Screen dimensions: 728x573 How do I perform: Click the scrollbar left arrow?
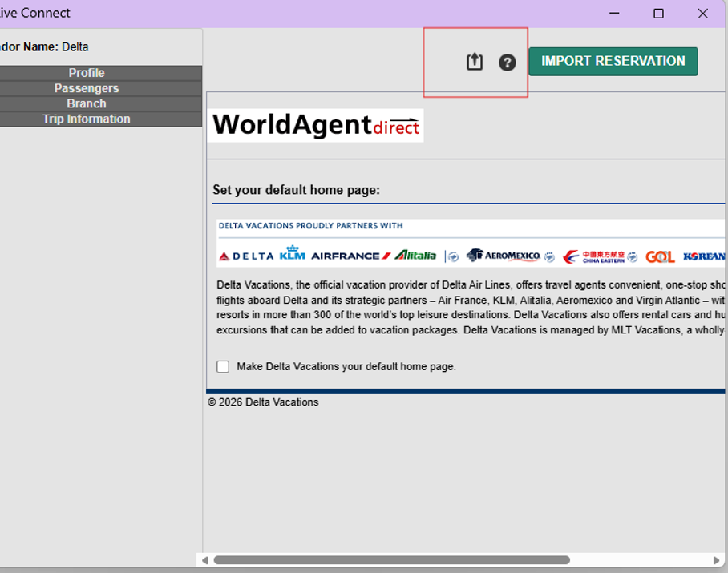coord(204,560)
